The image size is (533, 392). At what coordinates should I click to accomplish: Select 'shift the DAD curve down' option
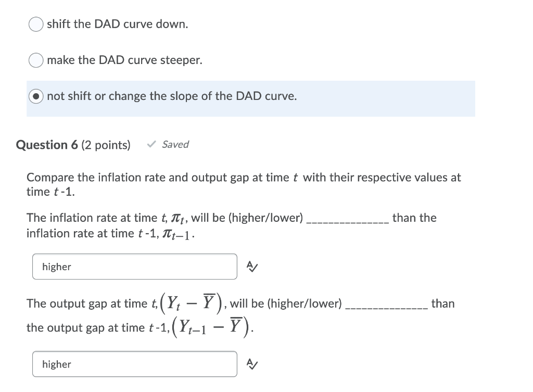tap(35, 24)
